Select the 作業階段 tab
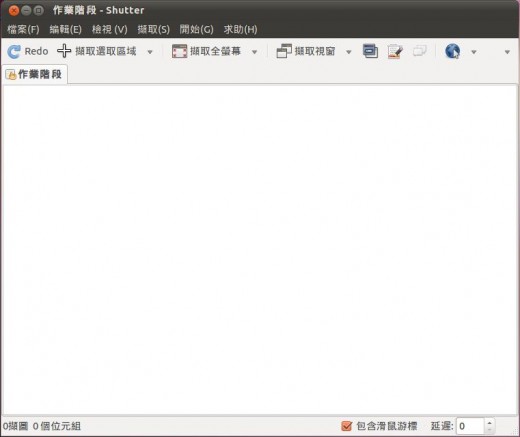The width and height of the screenshot is (520, 437). click(34, 74)
